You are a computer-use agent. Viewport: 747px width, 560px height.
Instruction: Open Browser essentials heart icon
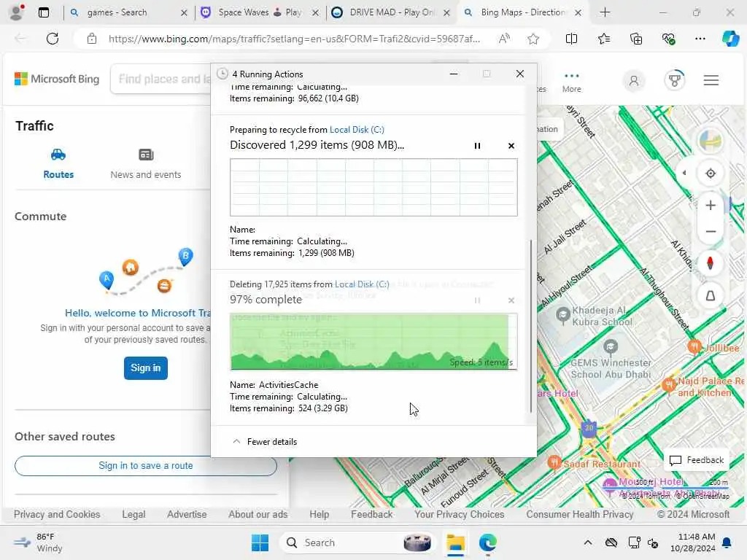pos(668,39)
